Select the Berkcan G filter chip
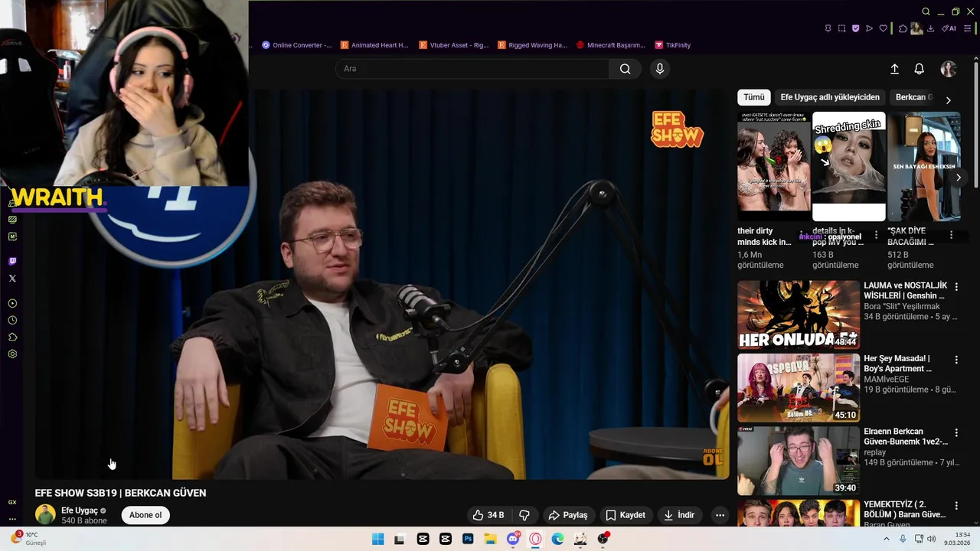The image size is (980, 551). [x=914, y=97]
